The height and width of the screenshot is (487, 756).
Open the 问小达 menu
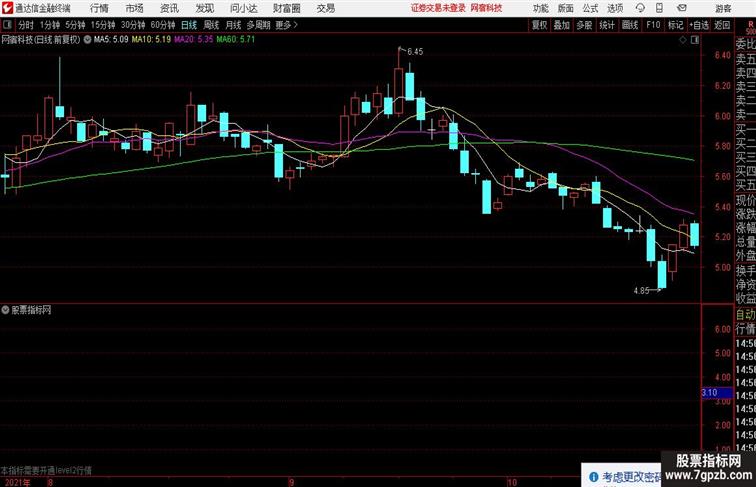point(243,8)
